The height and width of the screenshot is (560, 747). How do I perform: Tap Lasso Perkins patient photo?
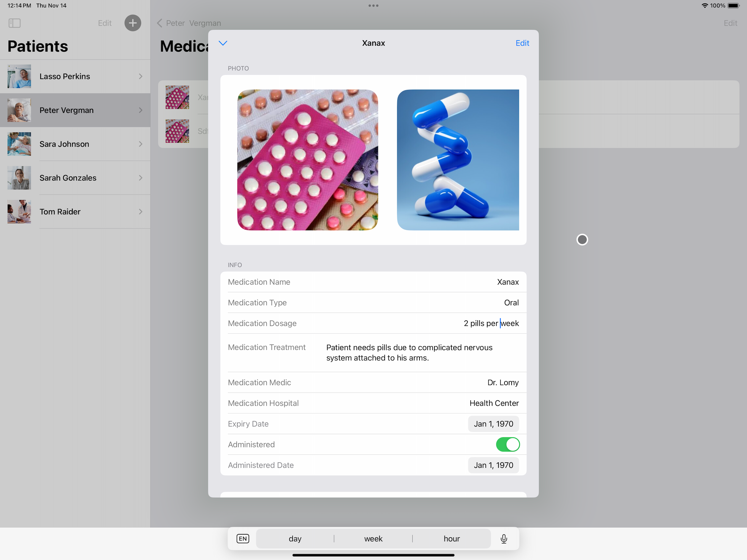(19, 76)
